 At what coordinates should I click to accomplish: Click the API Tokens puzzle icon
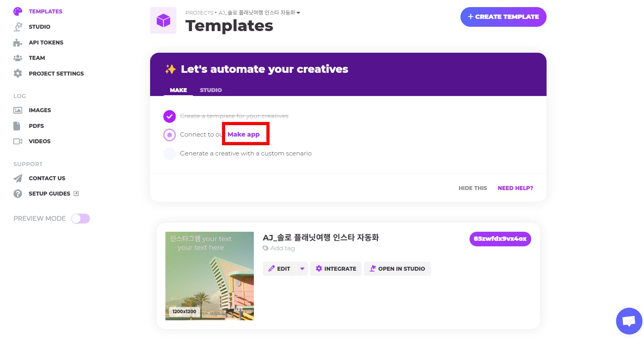point(18,42)
